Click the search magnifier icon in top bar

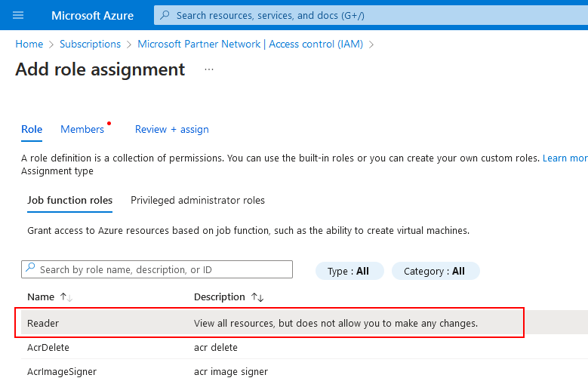point(165,15)
